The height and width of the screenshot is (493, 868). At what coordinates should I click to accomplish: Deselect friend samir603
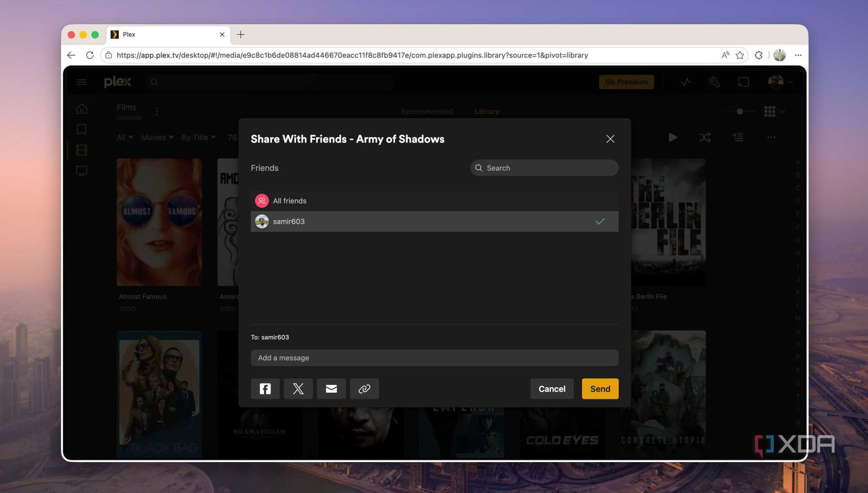tap(435, 221)
